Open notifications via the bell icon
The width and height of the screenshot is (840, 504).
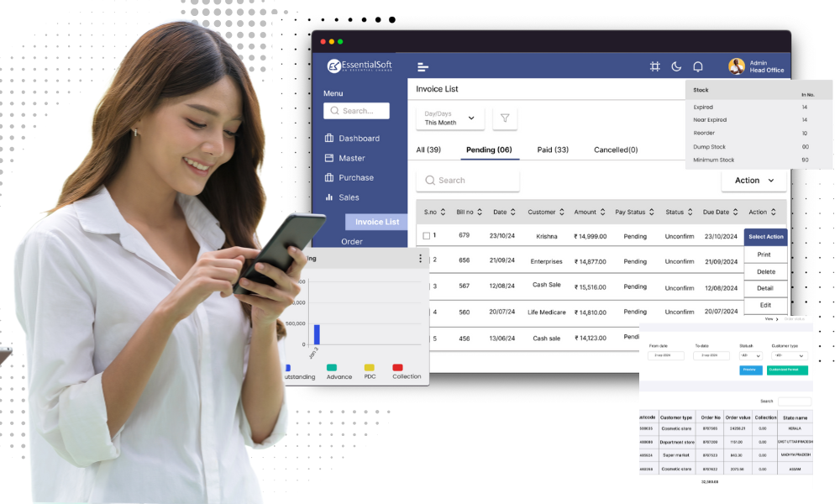coord(698,66)
